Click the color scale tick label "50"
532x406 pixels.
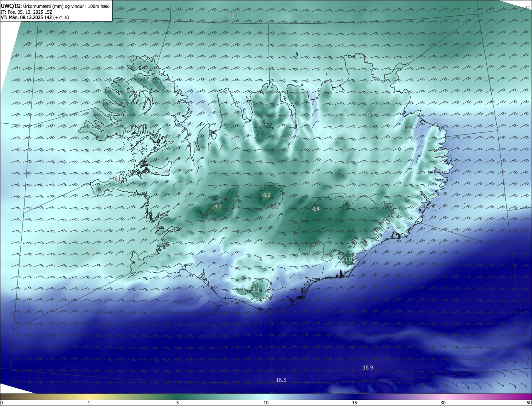tap(529, 403)
